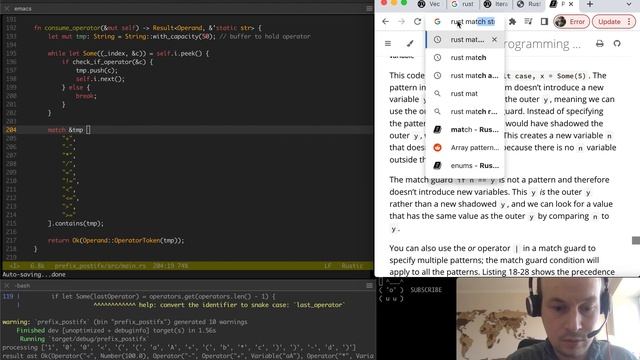Click the Error profile button
The image size is (640, 360).
tap(571, 22)
